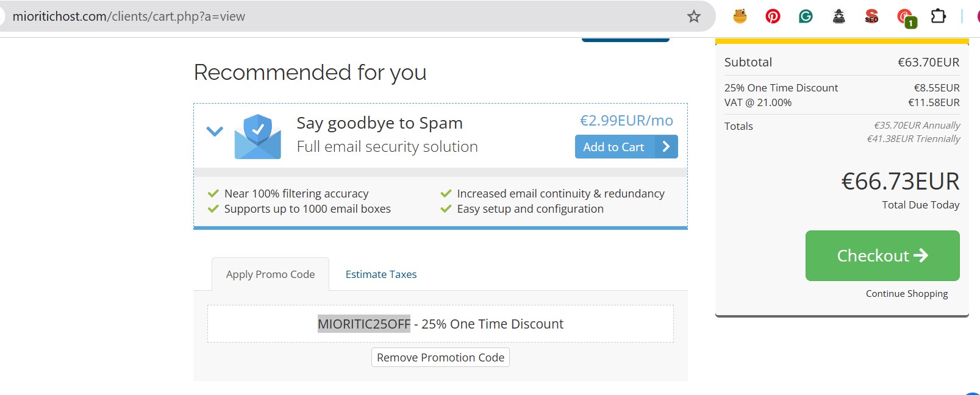Click the Checkout arrow icon
Viewport: 980px width, 395px height.
[x=922, y=255]
